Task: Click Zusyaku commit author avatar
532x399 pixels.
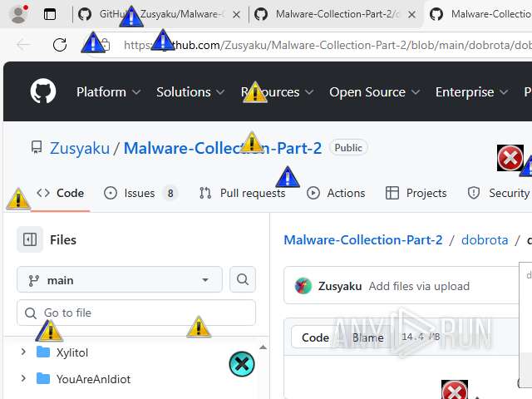Action: [303, 286]
